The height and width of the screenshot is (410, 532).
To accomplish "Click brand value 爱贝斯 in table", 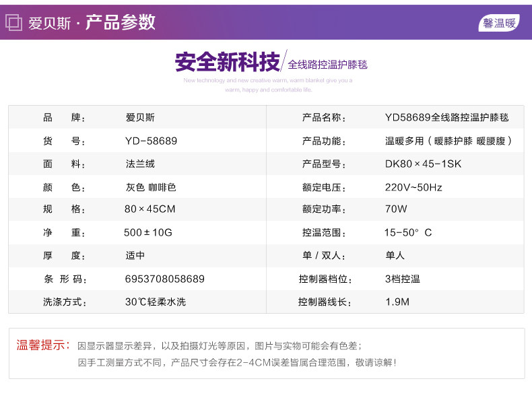I will [x=140, y=118].
